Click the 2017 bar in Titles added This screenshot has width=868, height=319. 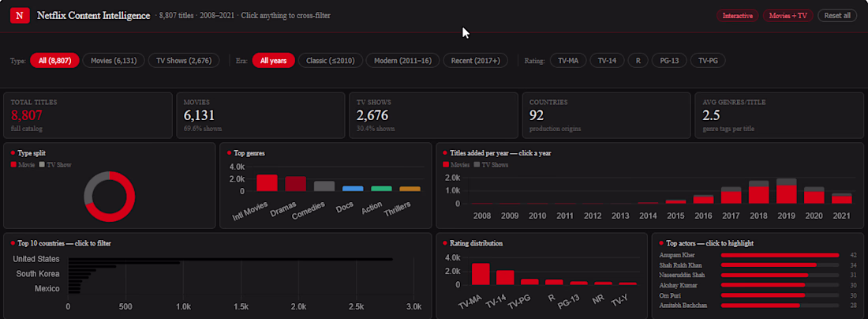tap(731, 195)
